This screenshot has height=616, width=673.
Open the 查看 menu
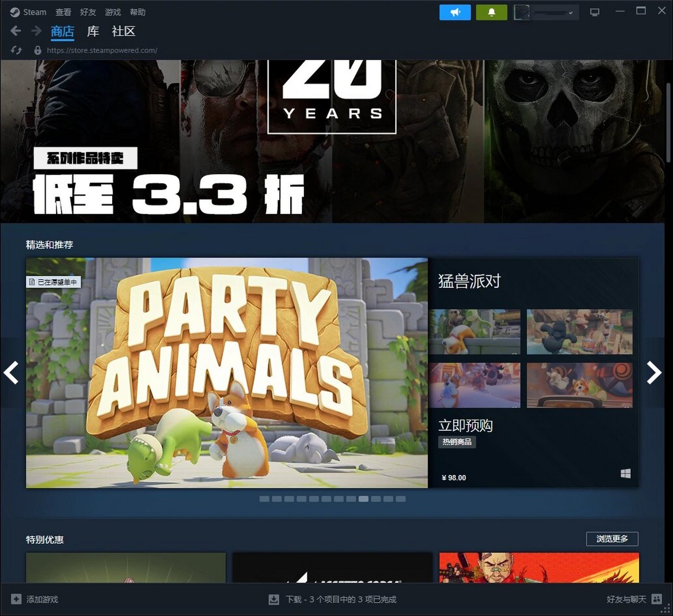[63, 12]
